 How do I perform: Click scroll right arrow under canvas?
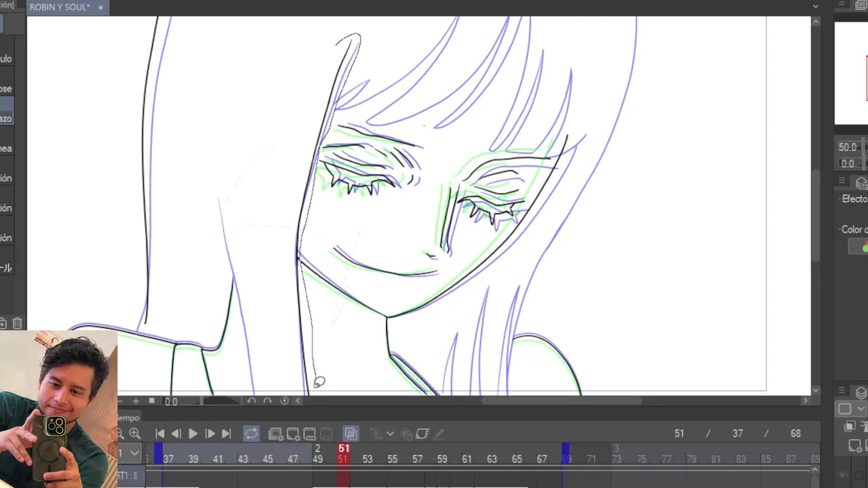[x=806, y=401]
